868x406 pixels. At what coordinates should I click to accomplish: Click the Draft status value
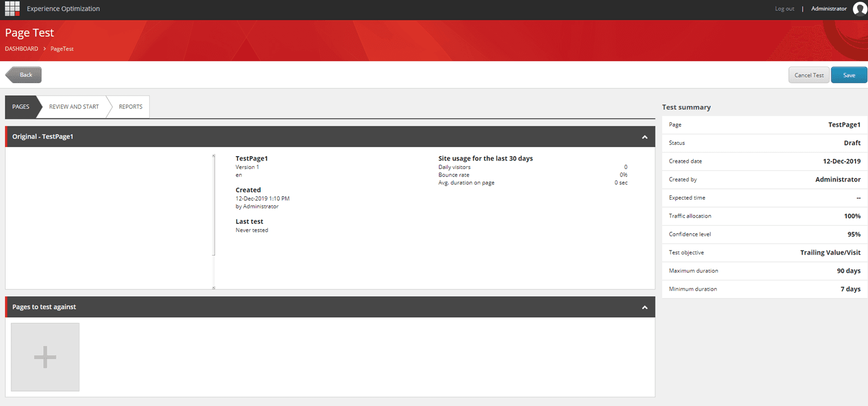click(852, 143)
